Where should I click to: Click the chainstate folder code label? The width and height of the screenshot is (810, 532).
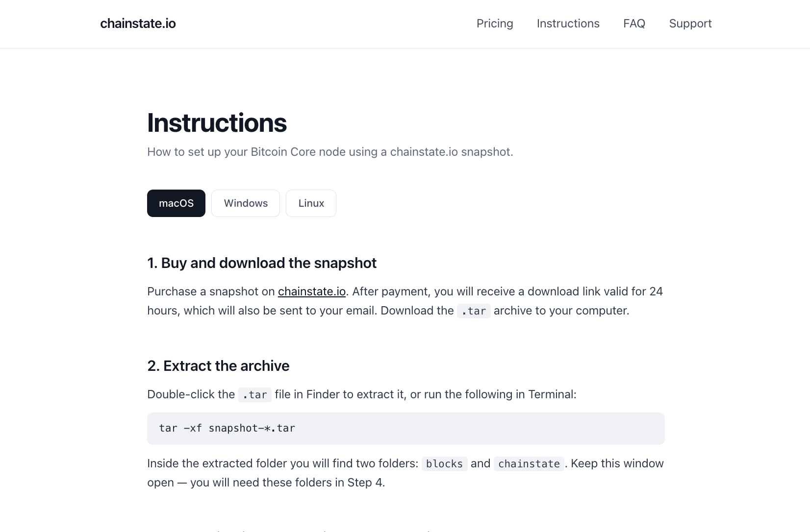pyautogui.click(x=529, y=463)
